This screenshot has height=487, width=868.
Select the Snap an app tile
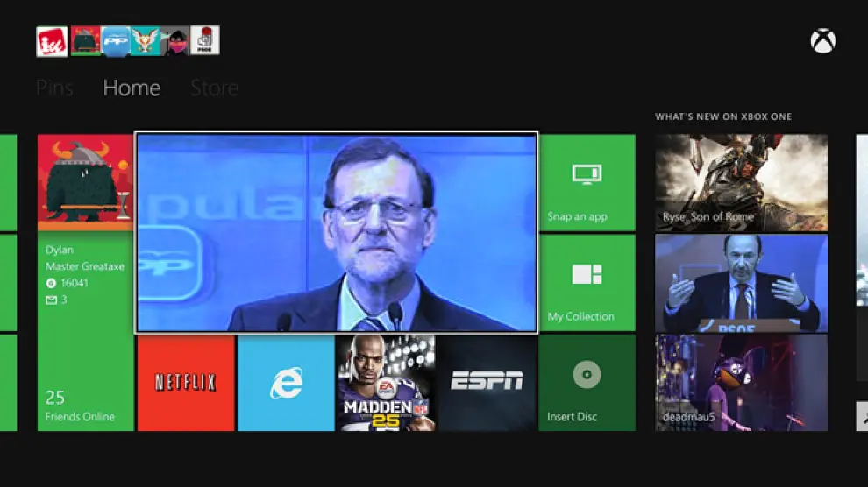pyautogui.click(x=587, y=182)
